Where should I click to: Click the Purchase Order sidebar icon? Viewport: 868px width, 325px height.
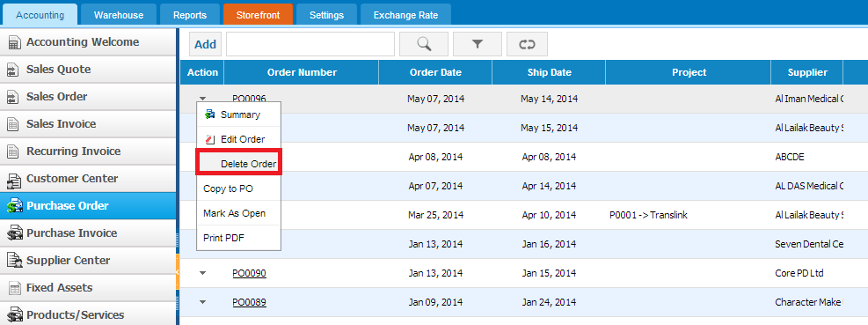[x=14, y=206]
